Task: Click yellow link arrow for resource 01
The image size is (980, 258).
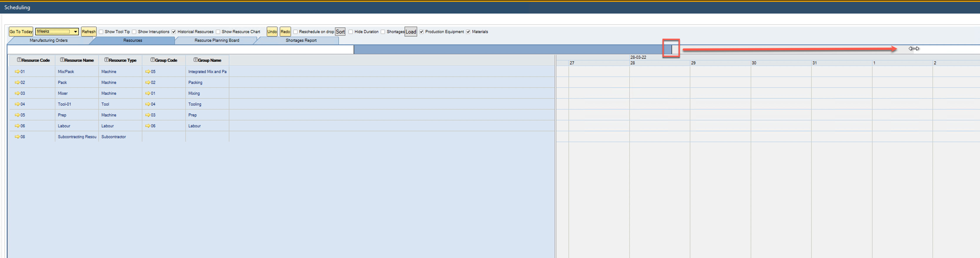Action: (x=17, y=71)
